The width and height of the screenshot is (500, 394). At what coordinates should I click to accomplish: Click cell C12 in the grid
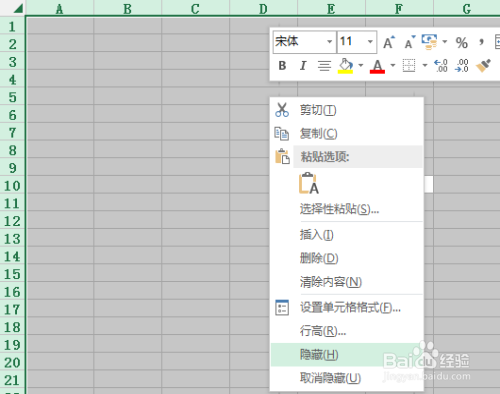[196, 220]
